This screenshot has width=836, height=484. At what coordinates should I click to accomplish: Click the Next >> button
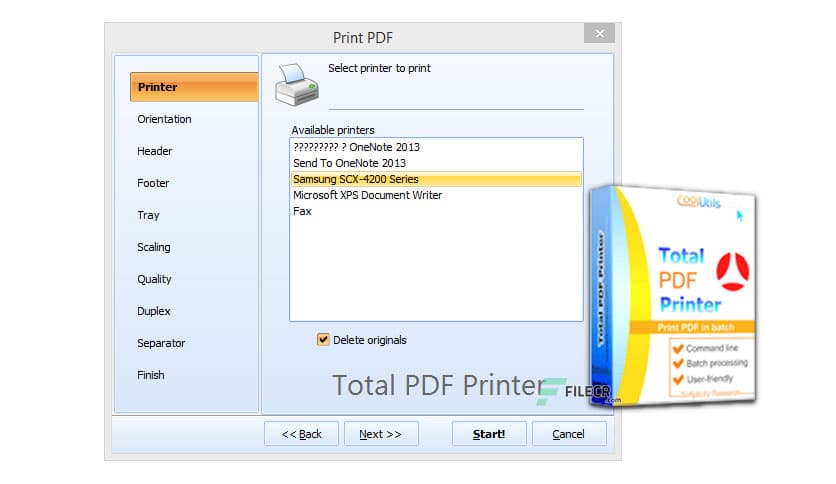pyautogui.click(x=381, y=434)
